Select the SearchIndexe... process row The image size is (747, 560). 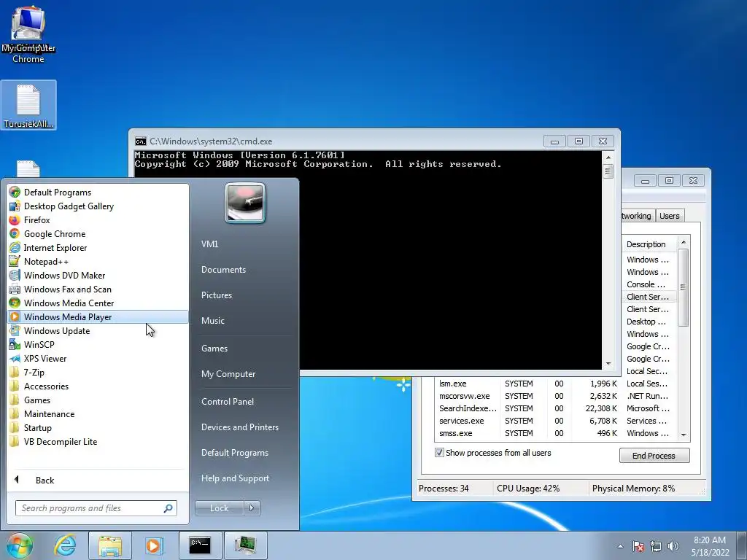[x=555, y=408]
